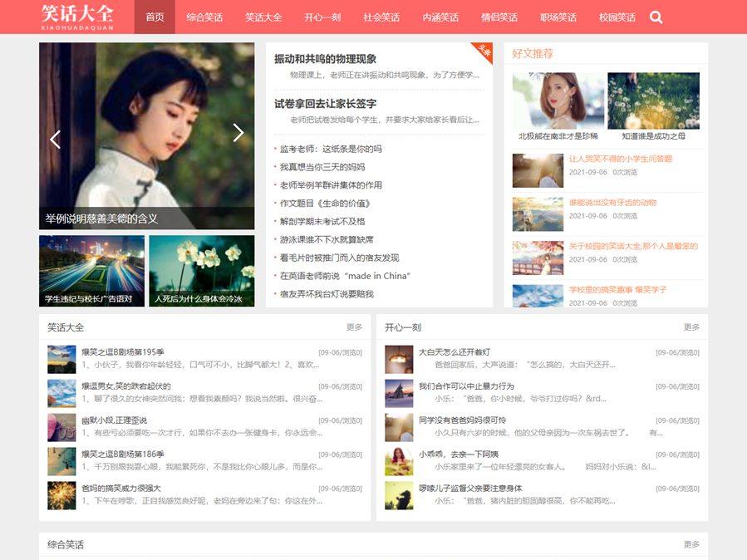
Task: Click 更多 in the 开心一刻 section
Action: 691,327
